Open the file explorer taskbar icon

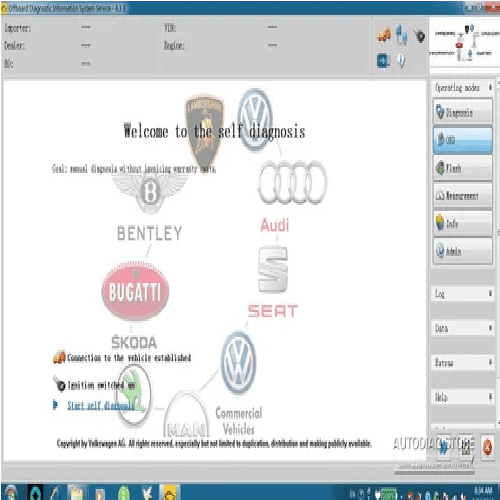(77, 493)
